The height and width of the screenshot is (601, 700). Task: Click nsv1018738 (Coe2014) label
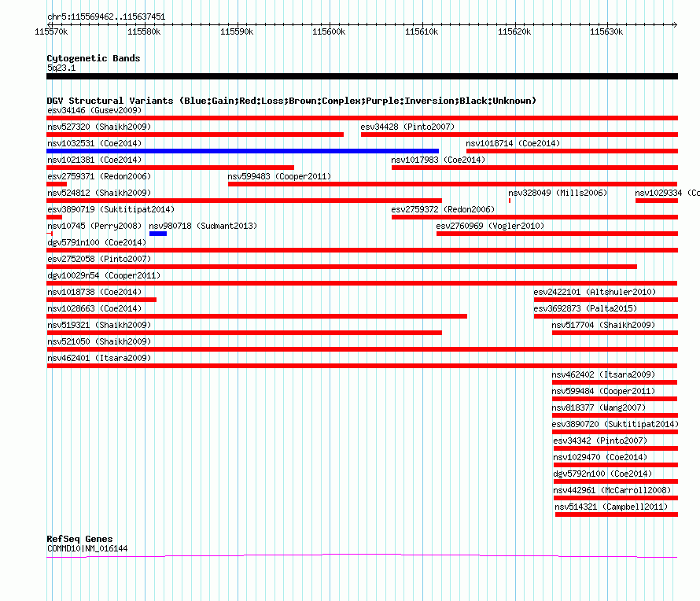tap(94, 292)
